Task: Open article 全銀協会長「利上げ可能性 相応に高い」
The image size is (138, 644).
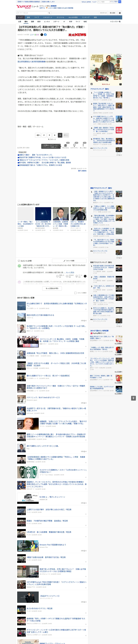Action: pyautogui.click(x=55, y=353)
